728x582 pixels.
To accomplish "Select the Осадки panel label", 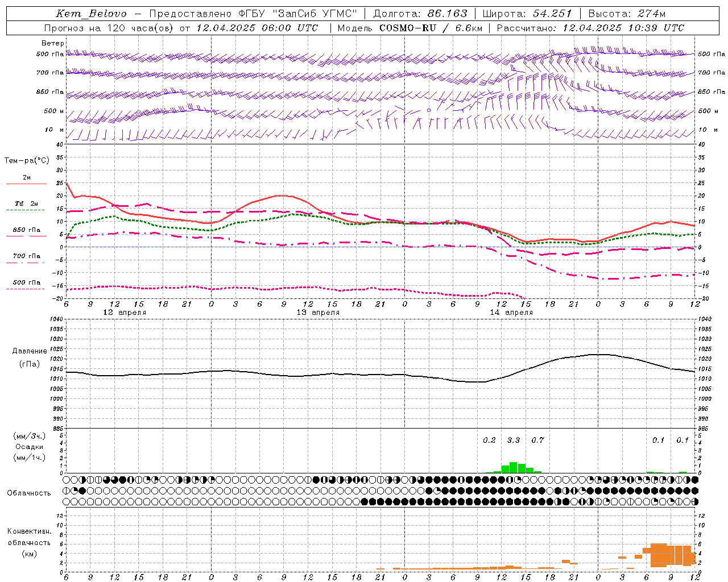I will (30, 447).
